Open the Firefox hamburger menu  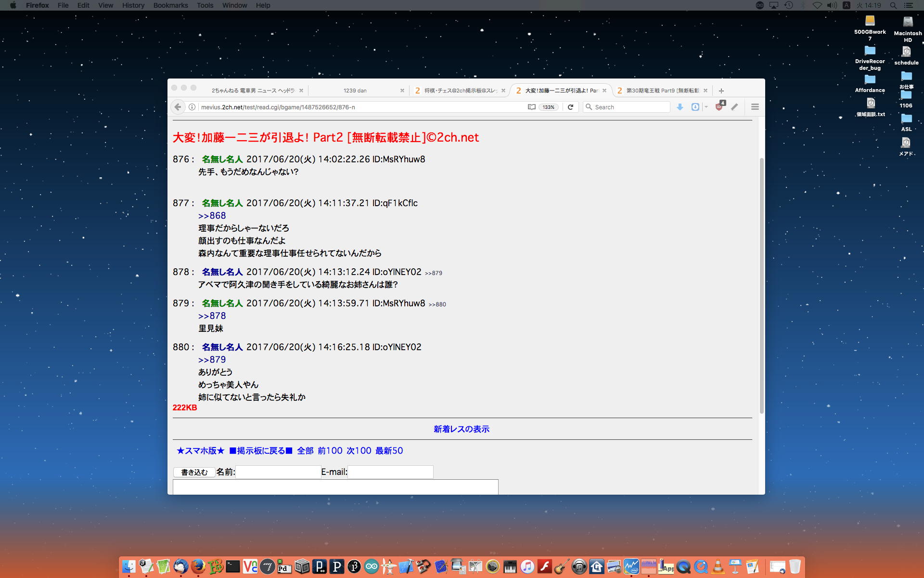[755, 107]
